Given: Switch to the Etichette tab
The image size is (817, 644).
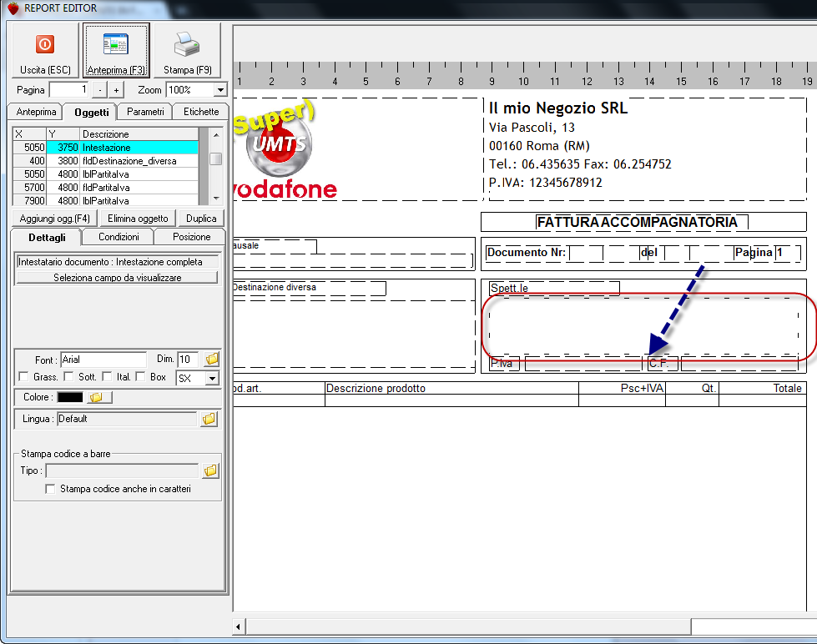Looking at the screenshot, I should click(201, 112).
